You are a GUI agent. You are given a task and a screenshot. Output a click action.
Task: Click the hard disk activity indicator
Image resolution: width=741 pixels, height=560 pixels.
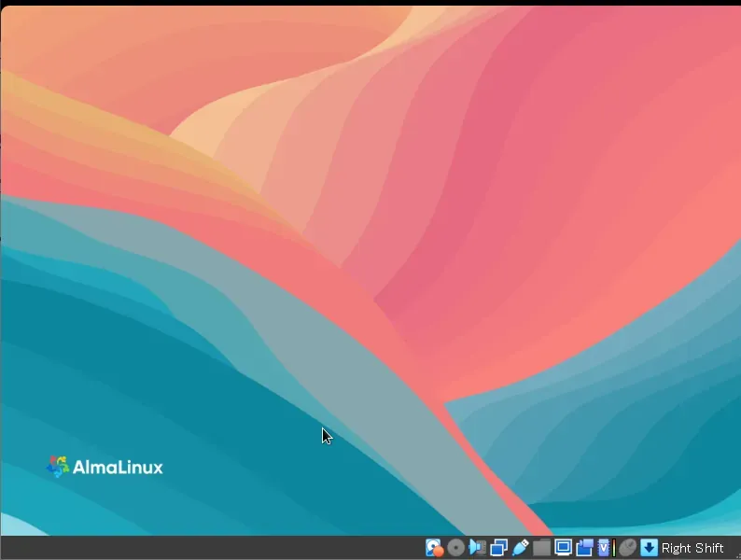[433, 548]
